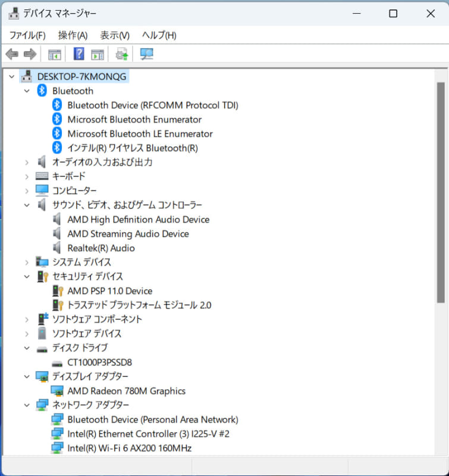Viewport: 449px width, 476px height.
Task: Expand オーディオの入力および出力 category
Action: pyautogui.click(x=27, y=162)
